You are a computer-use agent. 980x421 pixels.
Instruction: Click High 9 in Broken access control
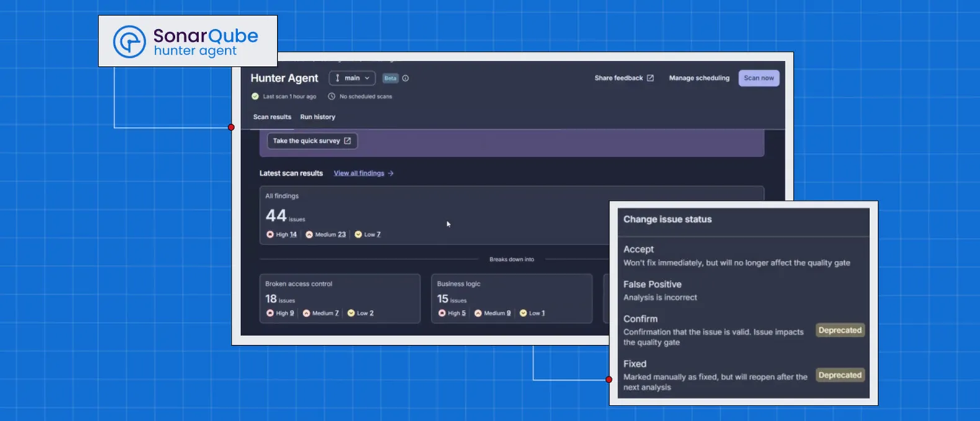280,313
